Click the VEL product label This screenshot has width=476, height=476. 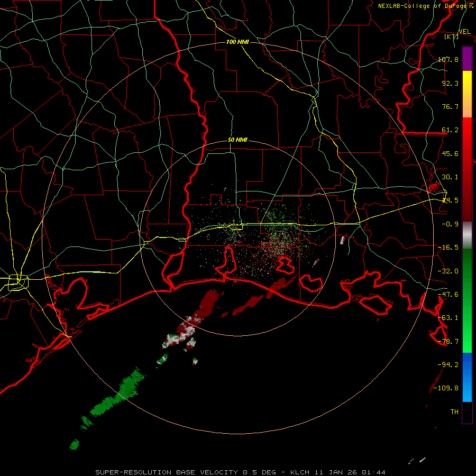[x=464, y=32]
